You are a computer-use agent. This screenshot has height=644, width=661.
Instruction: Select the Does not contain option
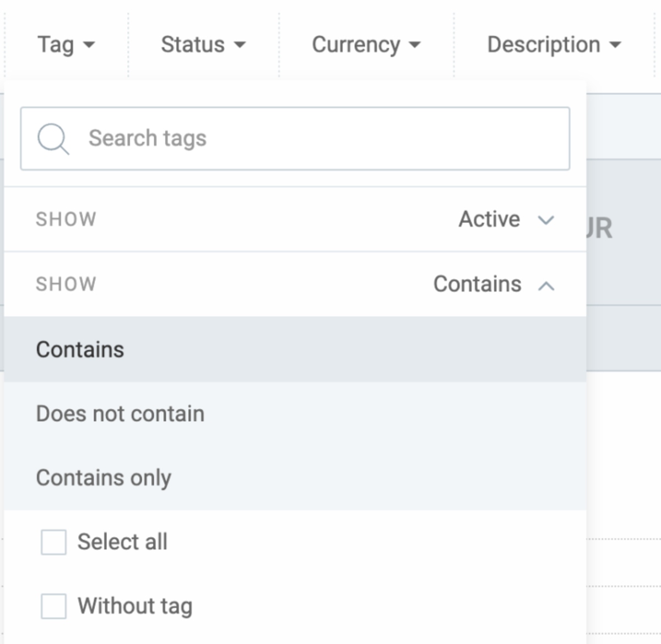(x=120, y=414)
